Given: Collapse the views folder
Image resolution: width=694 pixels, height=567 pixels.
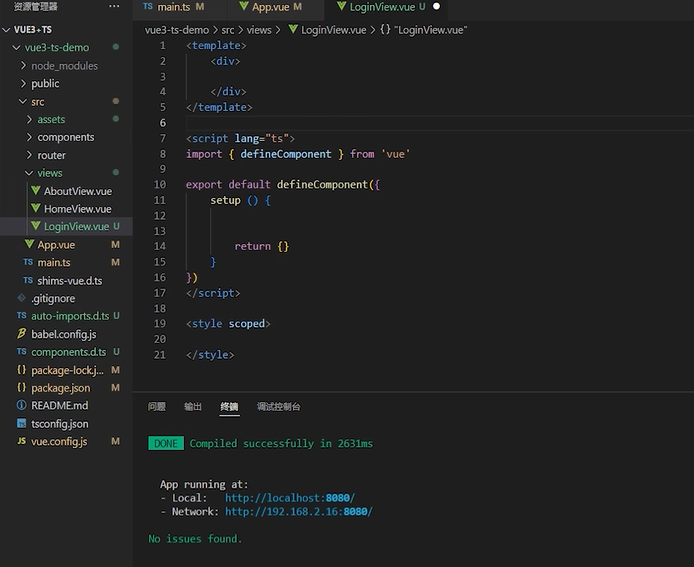Looking at the screenshot, I should click(29, 173).
